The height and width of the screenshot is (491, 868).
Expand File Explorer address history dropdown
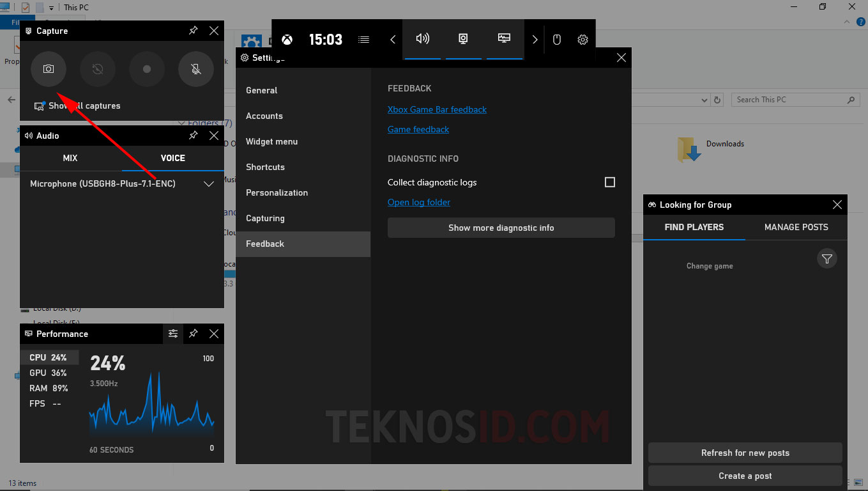pyautogui.click(x=704, y=100)
